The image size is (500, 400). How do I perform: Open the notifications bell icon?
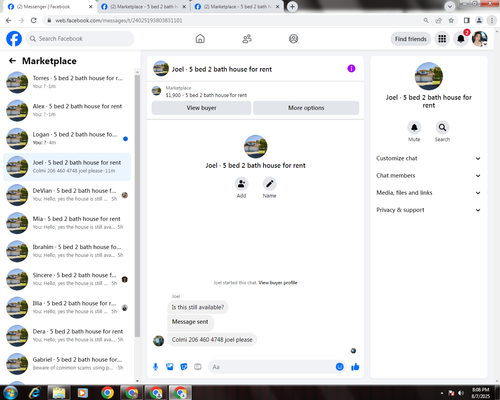461,39
